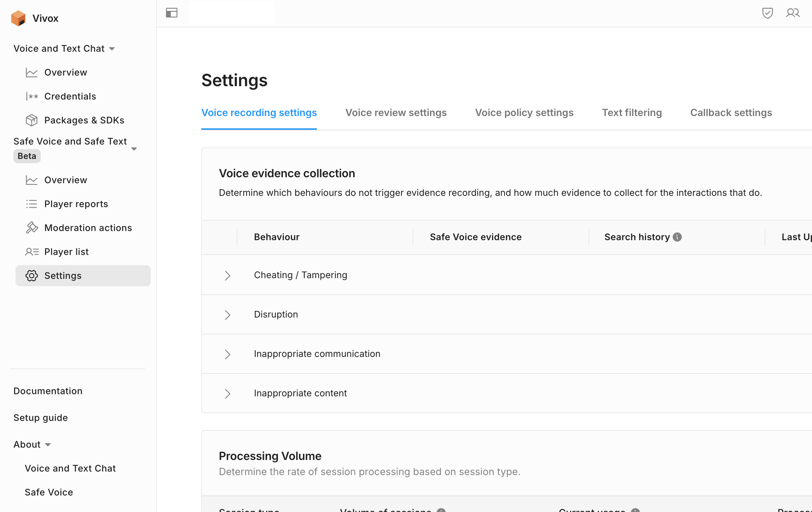Open the account icon at top right
812x512 pixels.
click(x=793, y=13)
